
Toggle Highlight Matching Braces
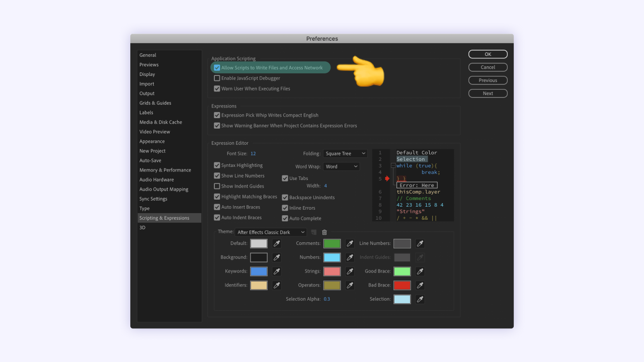(x=217, y=197)
